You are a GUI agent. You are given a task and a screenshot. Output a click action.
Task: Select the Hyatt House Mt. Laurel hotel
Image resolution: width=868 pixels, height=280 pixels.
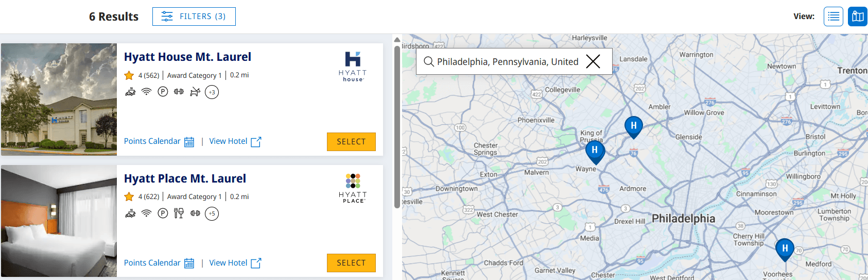click(351, 142)
